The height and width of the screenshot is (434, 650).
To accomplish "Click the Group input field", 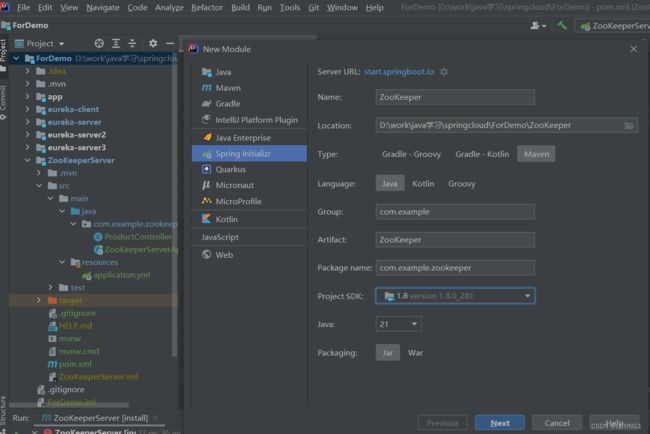I will click(x=455, y=212).
